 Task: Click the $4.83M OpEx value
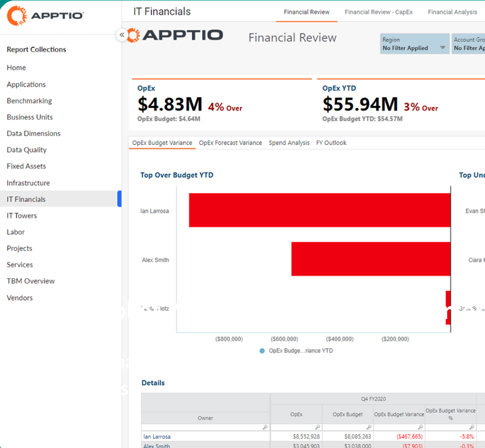(x=170, y=104)
